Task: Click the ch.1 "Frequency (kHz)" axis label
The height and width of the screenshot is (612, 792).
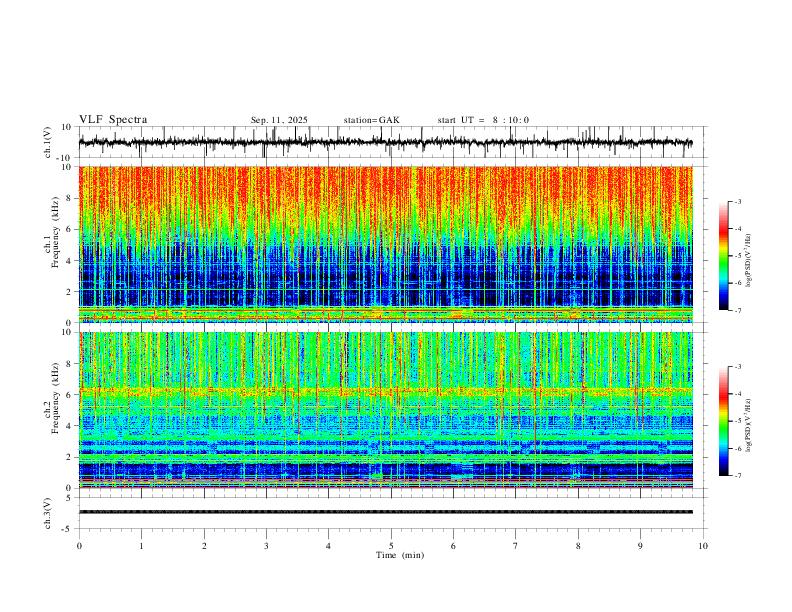Action: 56,232
